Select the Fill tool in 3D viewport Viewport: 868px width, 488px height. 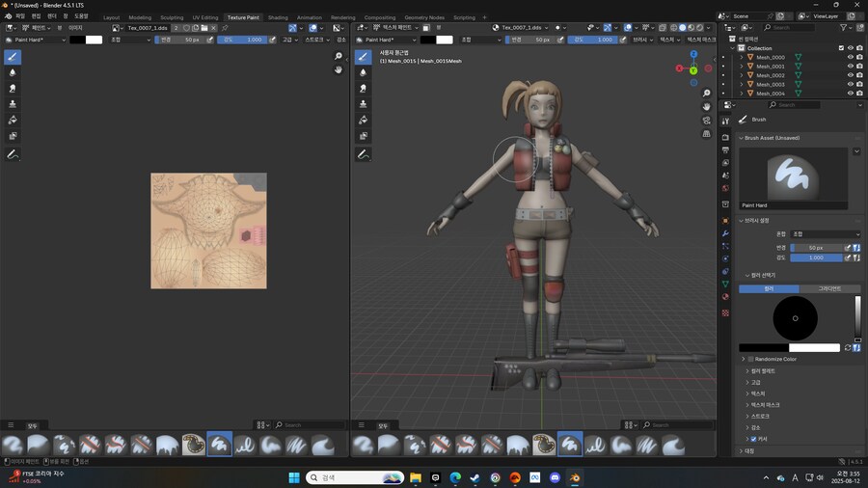[x=364, y=120]
